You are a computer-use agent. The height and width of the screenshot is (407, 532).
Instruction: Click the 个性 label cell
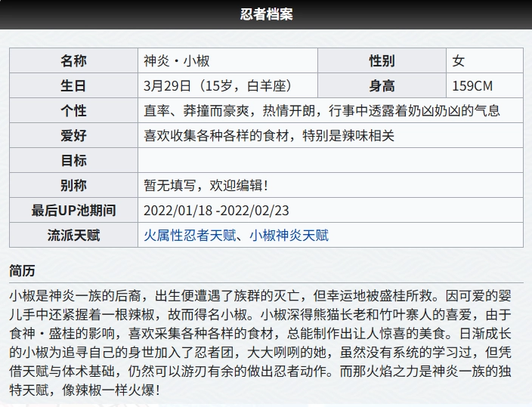click(x=74, y=111)
